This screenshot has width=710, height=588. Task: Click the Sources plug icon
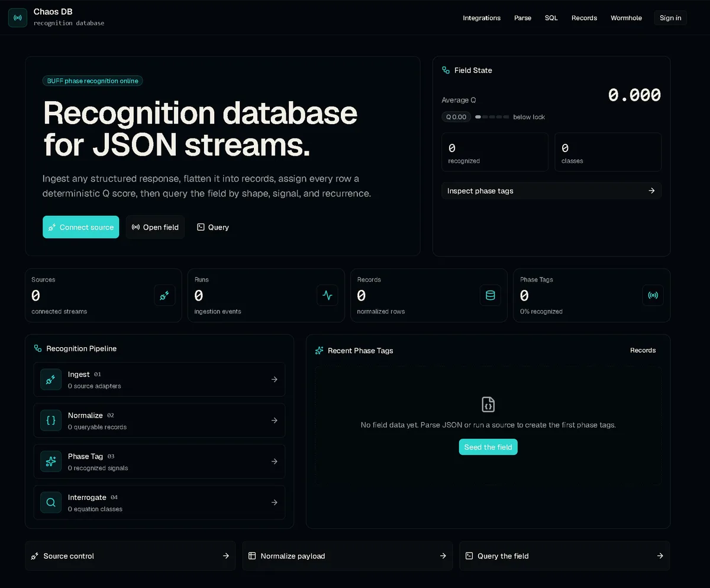click(x=164, y=295)
